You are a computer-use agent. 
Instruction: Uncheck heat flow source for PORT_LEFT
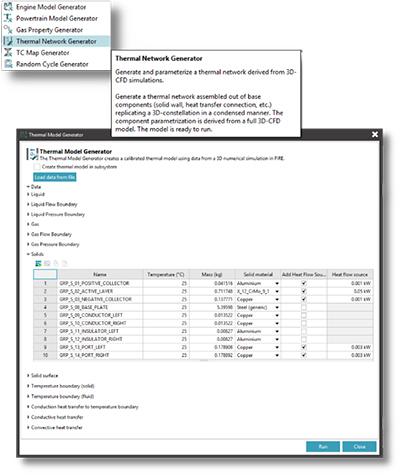click(x=304, y=347)
